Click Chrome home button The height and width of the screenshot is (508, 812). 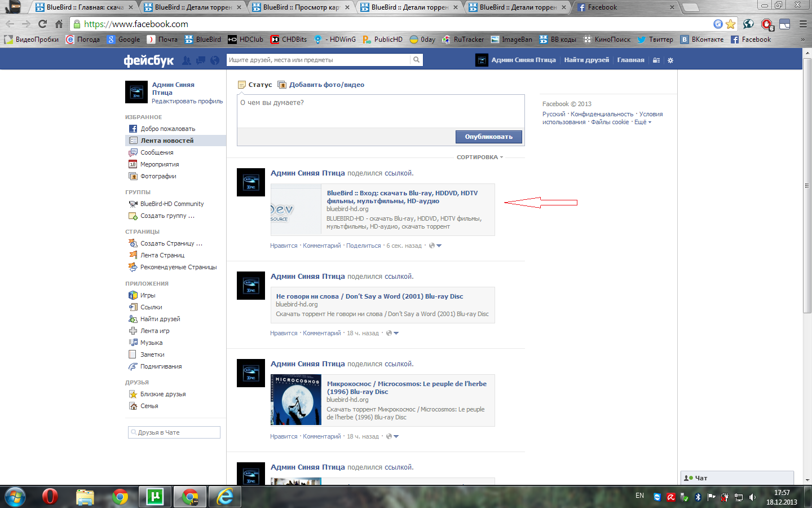[x=59, y=24]
